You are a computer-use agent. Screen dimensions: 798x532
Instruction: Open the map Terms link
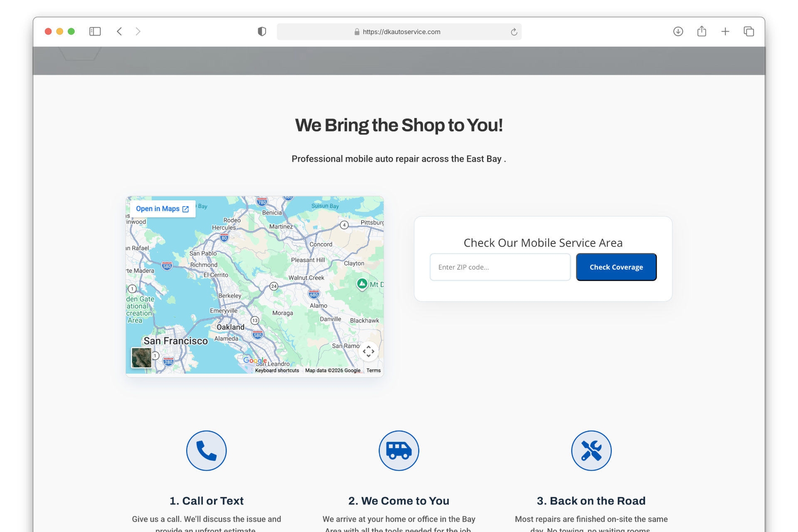(373, 370)
